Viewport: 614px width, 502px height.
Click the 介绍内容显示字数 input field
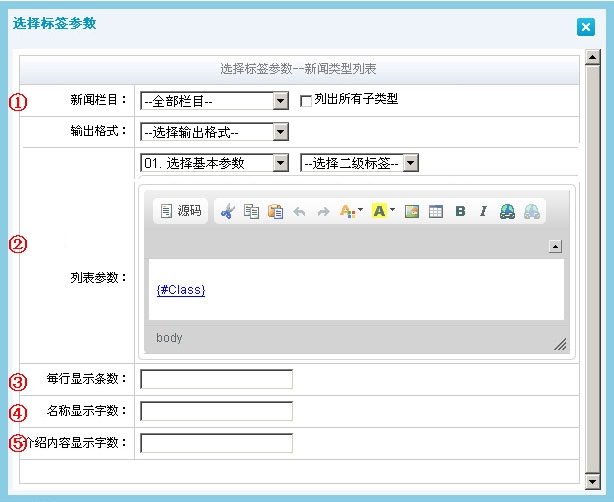pos(217,443)
